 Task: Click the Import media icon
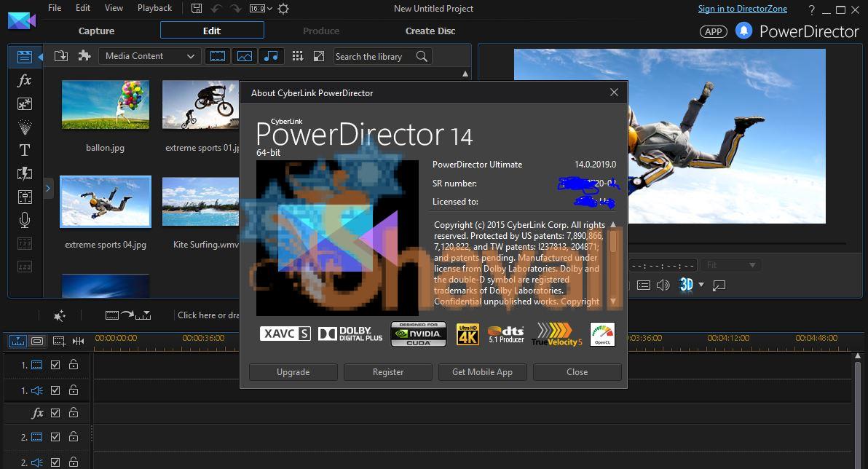pyautogui.click(x=61, y=56)
